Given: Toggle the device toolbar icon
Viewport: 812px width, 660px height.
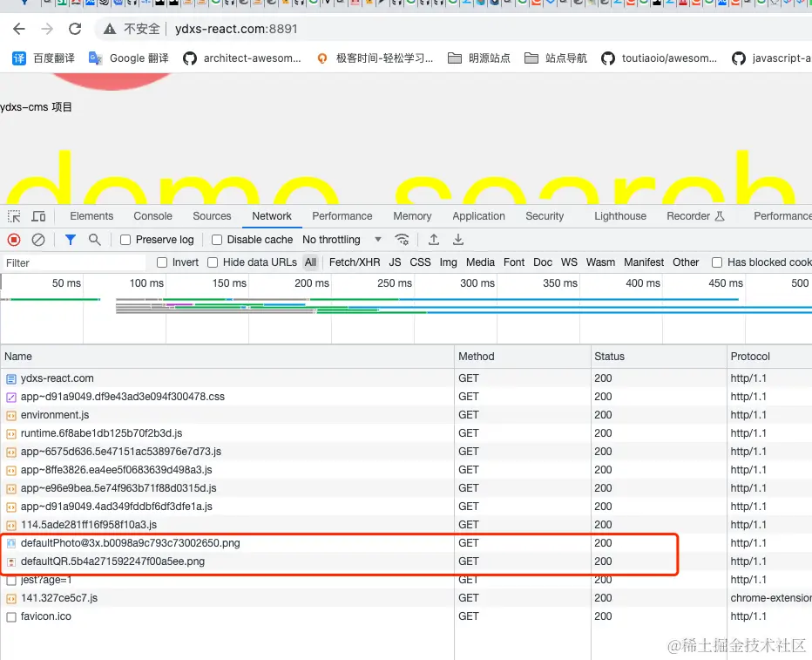Looking at the screenshot, I should [39, 216].
